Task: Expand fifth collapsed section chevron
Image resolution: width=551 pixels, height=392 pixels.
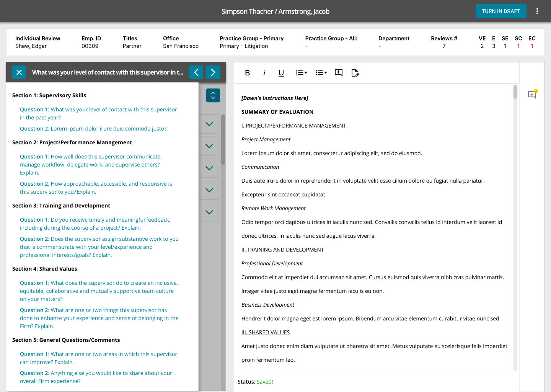Action: tap(209, 212)
